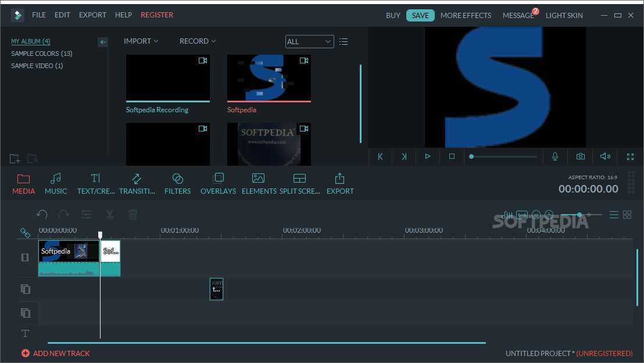644x363 pixels.
Task: Open the ALL media filter combo box
Action: pos(309,41)
